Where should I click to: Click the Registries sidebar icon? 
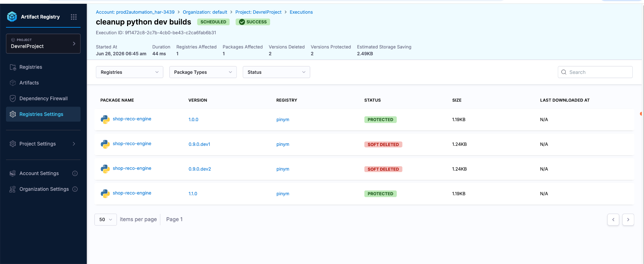(13, 67)
